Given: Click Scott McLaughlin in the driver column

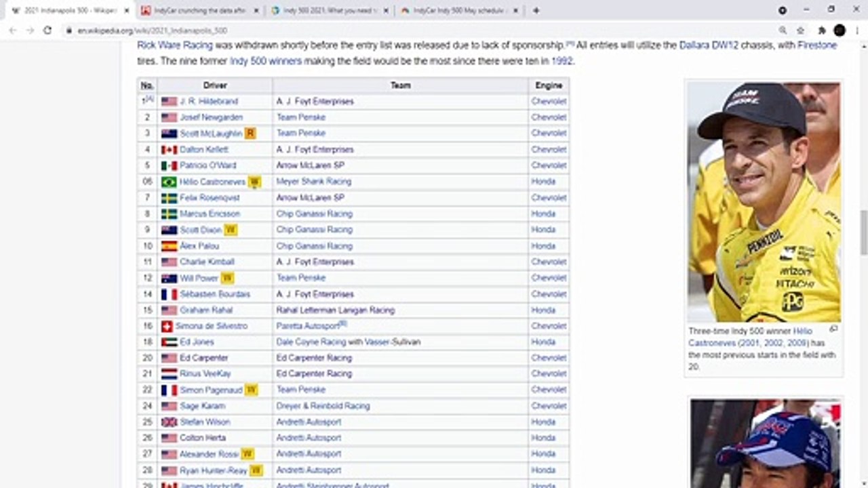Looking at the screenshot, I should [x=211, y=134].
